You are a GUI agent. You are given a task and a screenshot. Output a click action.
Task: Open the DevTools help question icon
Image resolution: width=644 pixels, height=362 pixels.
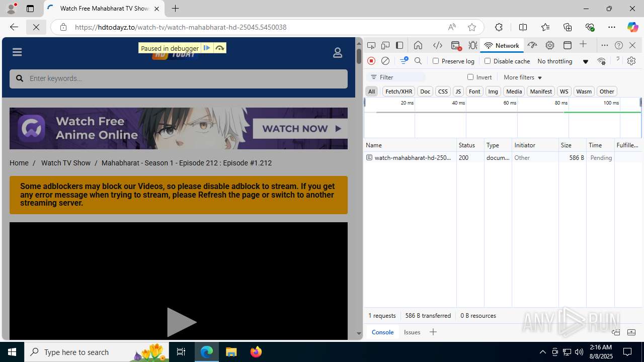tap(619, 45)
